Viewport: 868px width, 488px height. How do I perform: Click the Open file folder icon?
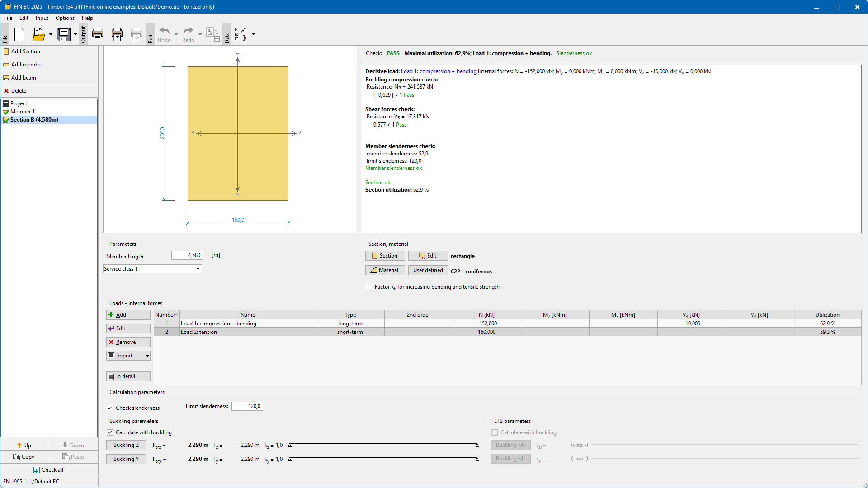pos(38,34)
